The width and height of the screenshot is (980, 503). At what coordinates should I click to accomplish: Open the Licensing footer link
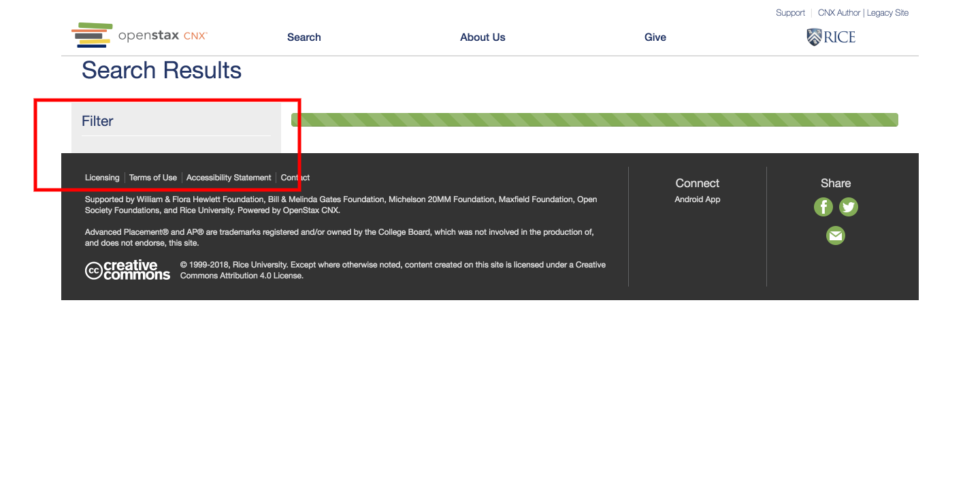pos(102,178)
